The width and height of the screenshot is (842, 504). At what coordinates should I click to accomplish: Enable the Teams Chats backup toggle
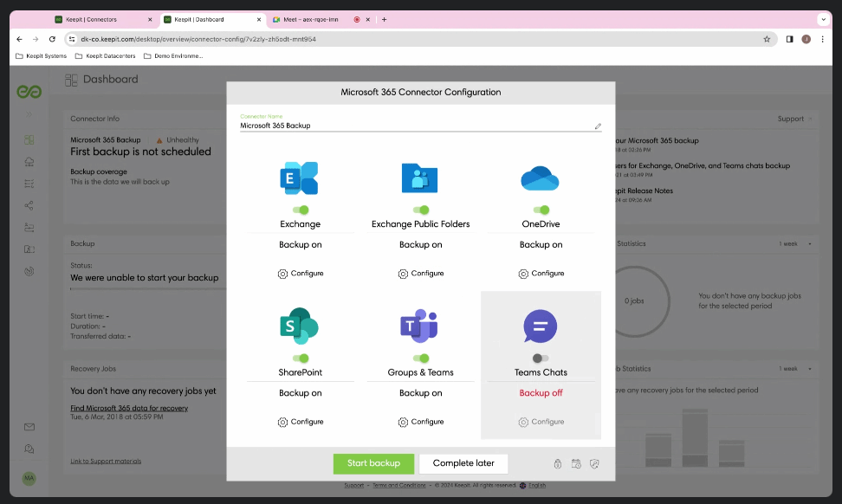click(x=541, y=359)
